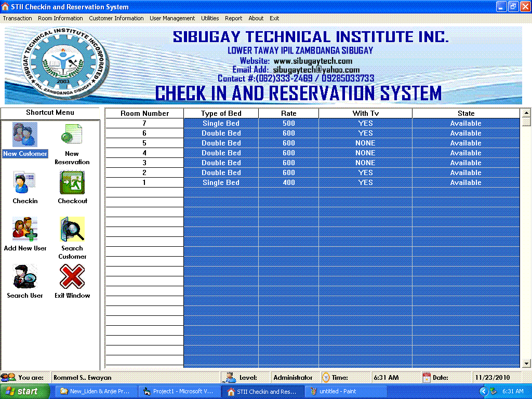Open the User Management menu
The height and width of the screenshot is (399, 532).
pyautogui.click(x=172, y=18)
